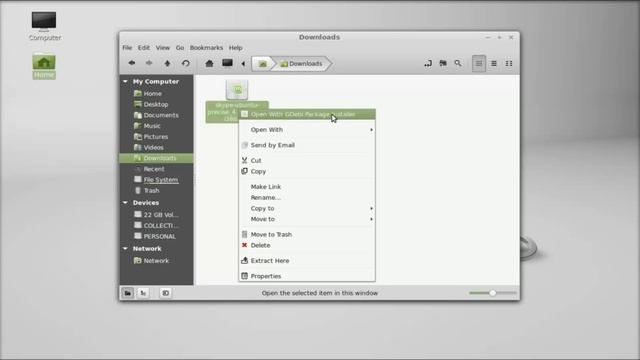Show places in the sidebar

point(128,293)
